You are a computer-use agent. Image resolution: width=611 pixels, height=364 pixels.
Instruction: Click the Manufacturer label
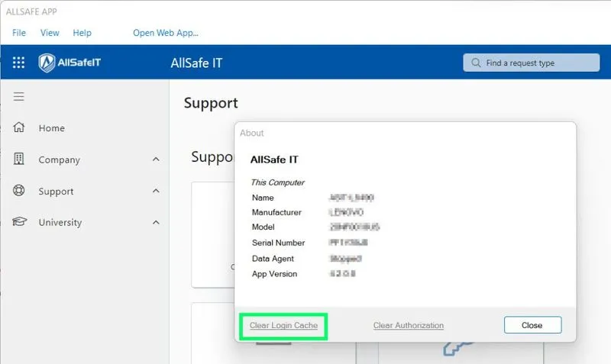[276, 213]
